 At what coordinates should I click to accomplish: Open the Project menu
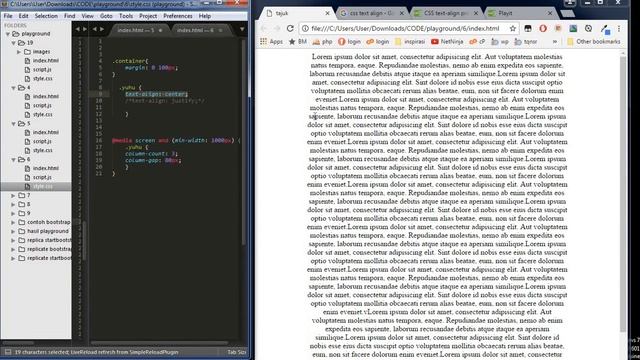pyautogui.click(x=148, y=16)
